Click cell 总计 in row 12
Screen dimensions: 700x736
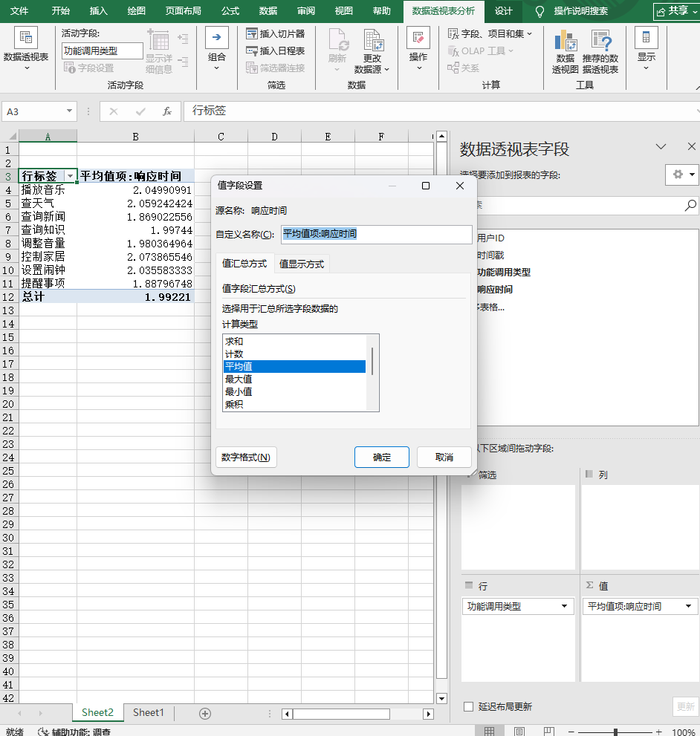(x=48, y=296)
